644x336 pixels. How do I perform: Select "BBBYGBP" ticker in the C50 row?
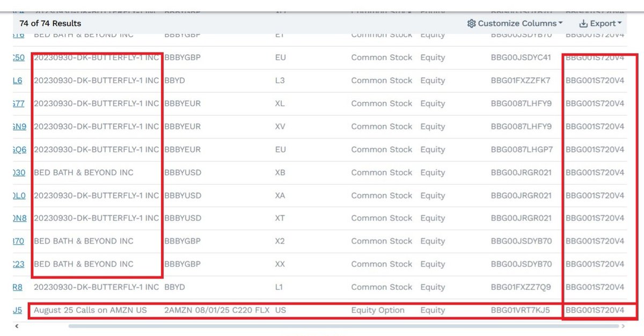182,57
